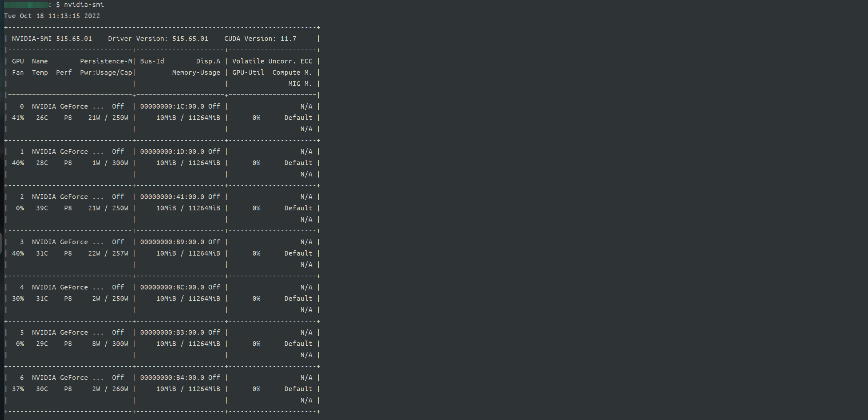Click power reading '1W / 300W'

click(110, 163)
